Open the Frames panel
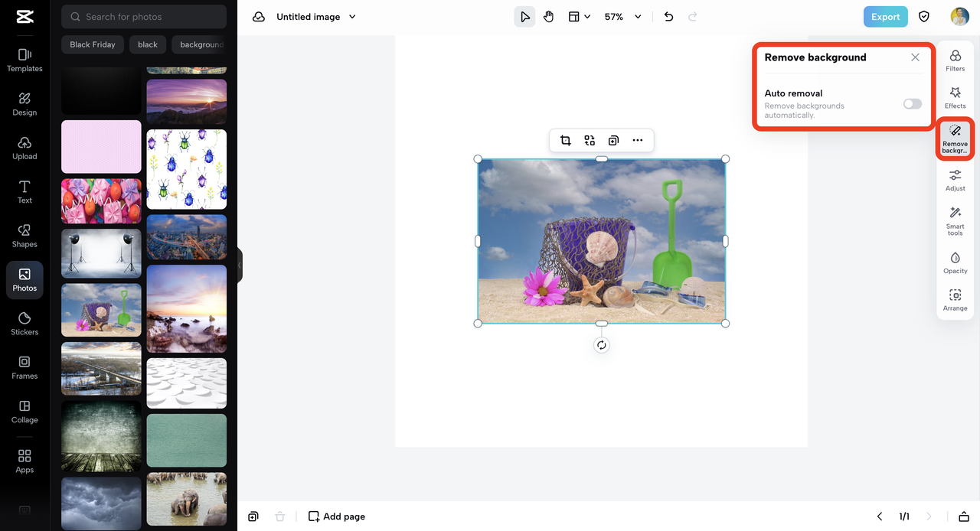This screenshot has height=531, width=980. [x=24, y=367]
